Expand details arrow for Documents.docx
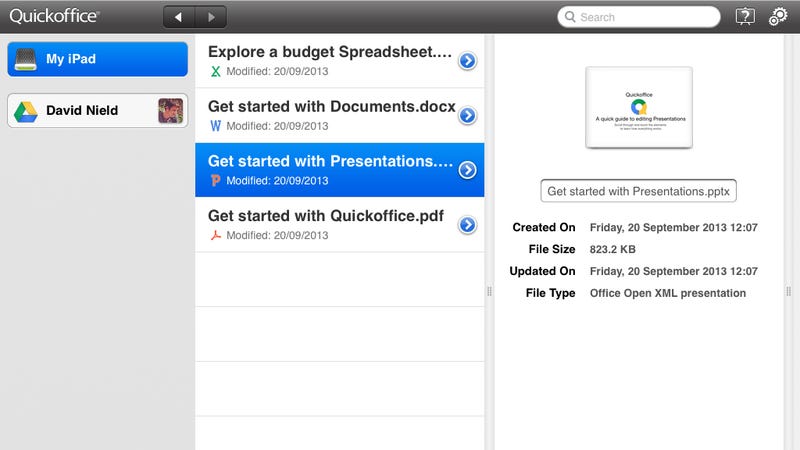The image size is (800, 450). [467, 115]
